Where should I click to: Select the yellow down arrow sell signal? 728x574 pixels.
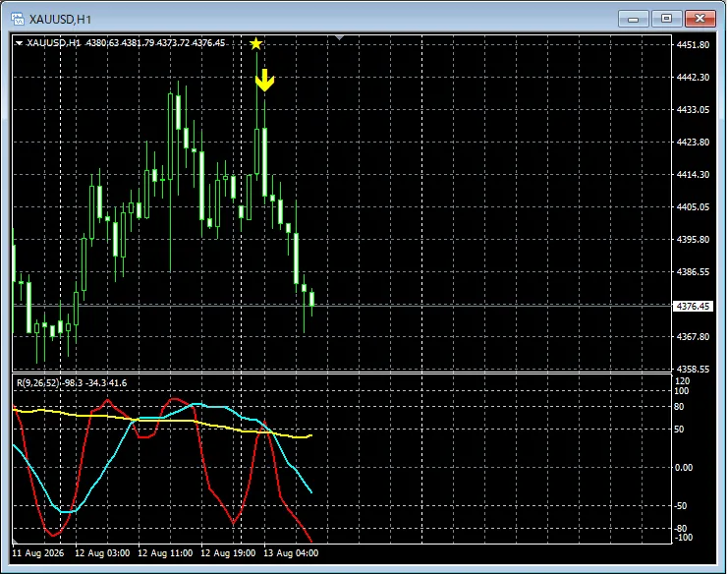click(x=264, y=80)
